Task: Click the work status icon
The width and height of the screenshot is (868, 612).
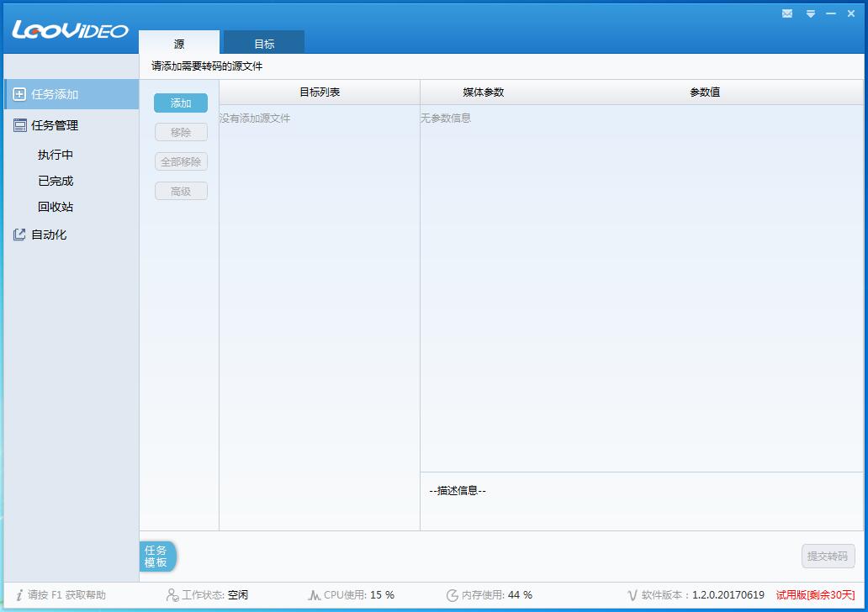Action: point(172,595)
